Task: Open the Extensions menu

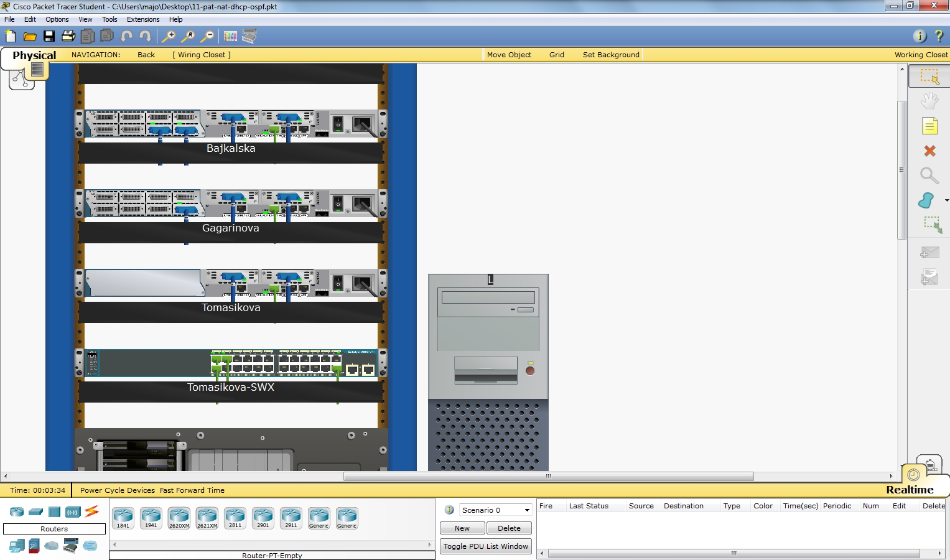Action: tap(143, 19)
